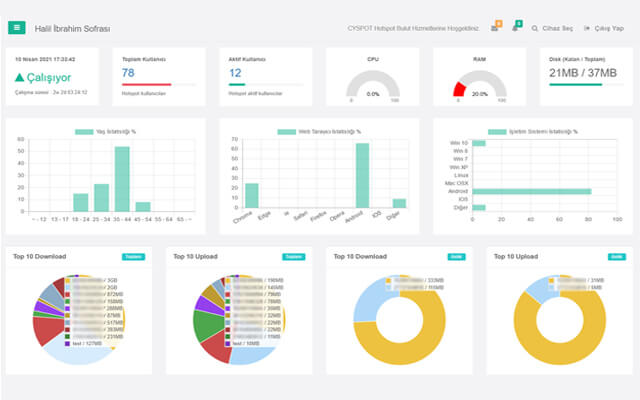Click the Aktif Kullanıcı count 12
Viewport: 640px width, 400px height.
click(x=235, y=73)
